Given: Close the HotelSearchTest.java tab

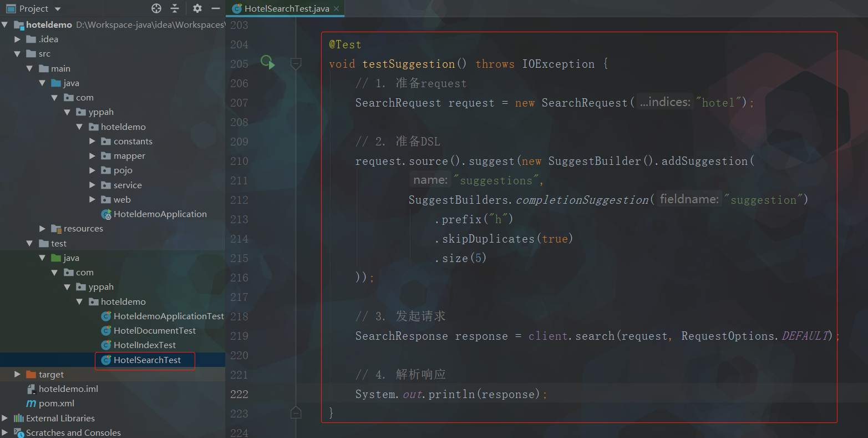Looking at the screenshot, I should click(336, 8).
